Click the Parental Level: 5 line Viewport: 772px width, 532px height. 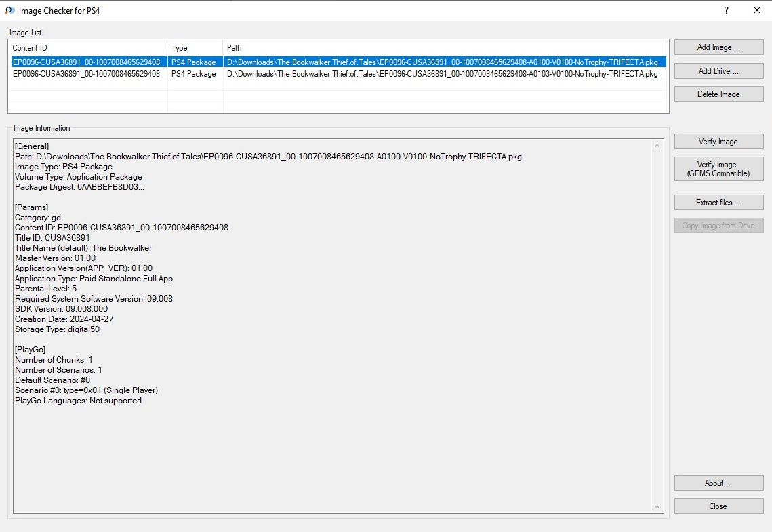coord(46,289)
